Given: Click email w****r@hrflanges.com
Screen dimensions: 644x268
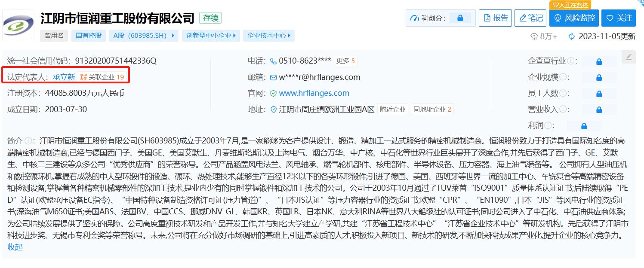Looking at the screenshot, I should 319,77.
